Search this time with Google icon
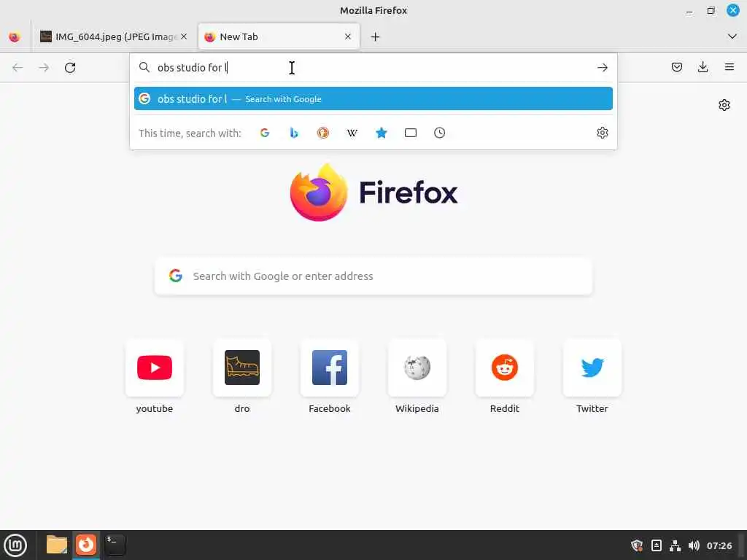747x560 pixels. tap(265, 133)
